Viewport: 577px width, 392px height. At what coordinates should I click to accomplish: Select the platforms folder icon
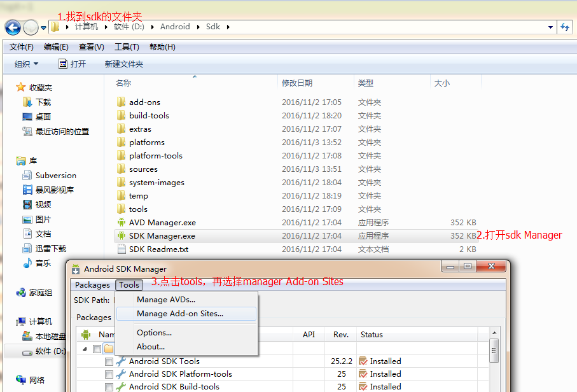121,142
